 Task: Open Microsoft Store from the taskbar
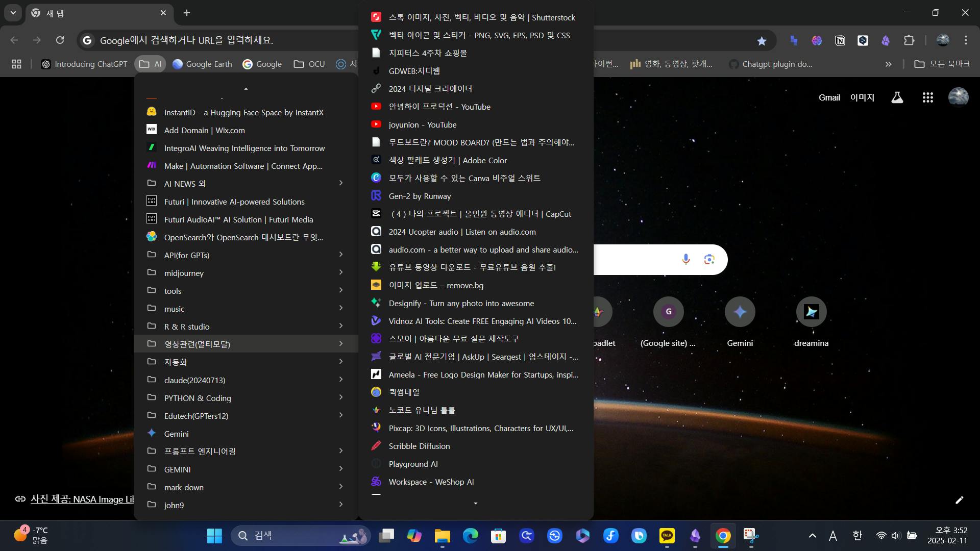[x=498, y=536]
